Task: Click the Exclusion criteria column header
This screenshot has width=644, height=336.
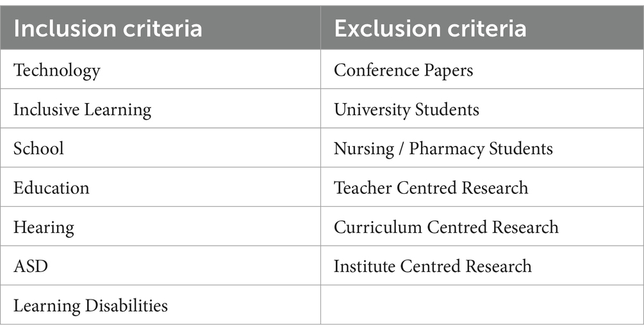Action: [x=482, y=28]
